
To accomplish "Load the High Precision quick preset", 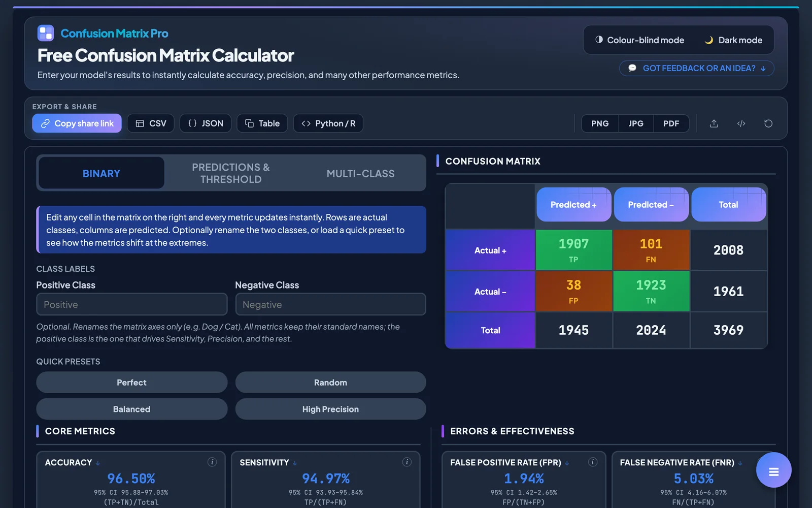I will [330, 409].
